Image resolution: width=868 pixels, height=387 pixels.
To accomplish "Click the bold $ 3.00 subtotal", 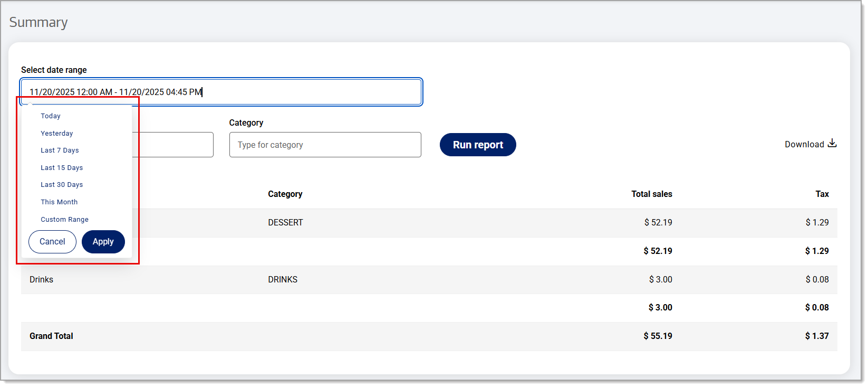I will pyautogui.click(x=660, y=308).
